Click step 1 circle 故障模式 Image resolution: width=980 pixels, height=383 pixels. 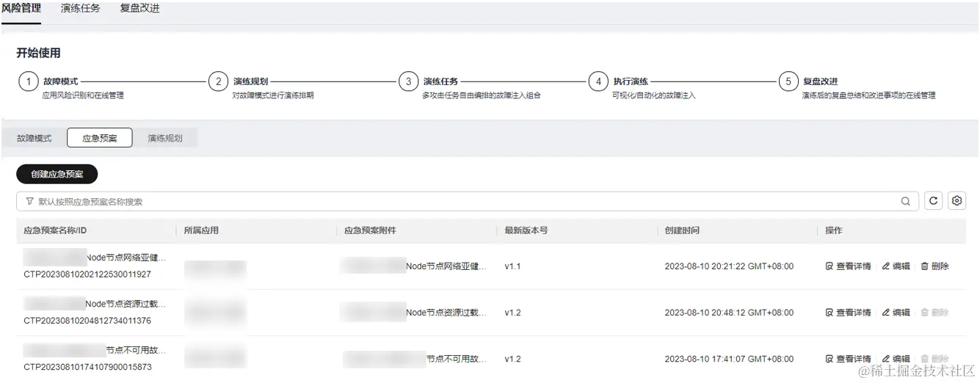click(x=28, y=81)
